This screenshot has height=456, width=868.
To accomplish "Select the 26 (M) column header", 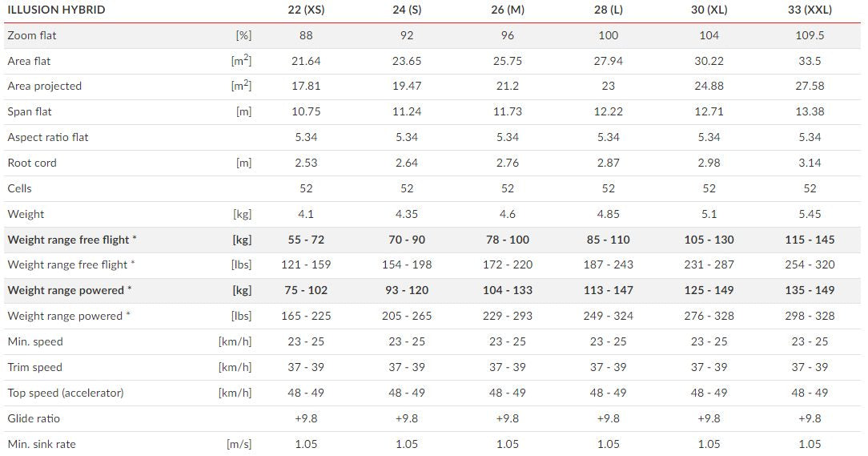I will tap(508, 10).
